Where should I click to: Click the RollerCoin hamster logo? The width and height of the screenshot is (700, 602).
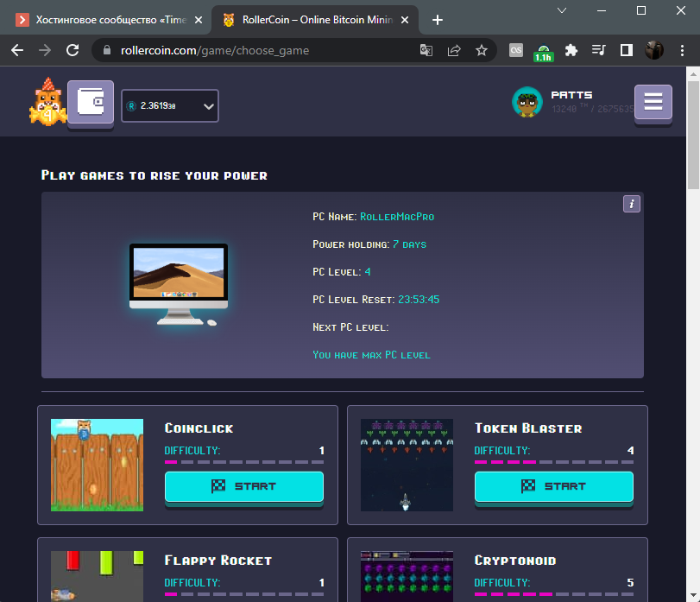pos(43,103)
